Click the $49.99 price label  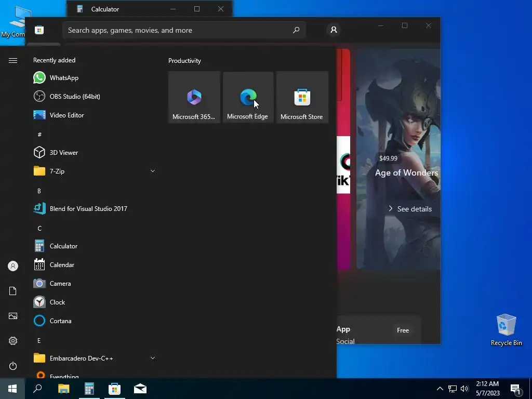[388, 158]
